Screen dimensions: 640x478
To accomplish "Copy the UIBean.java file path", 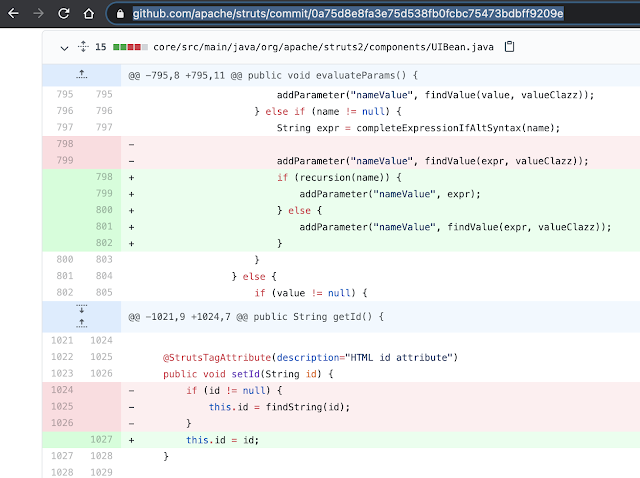I will 509,47.
